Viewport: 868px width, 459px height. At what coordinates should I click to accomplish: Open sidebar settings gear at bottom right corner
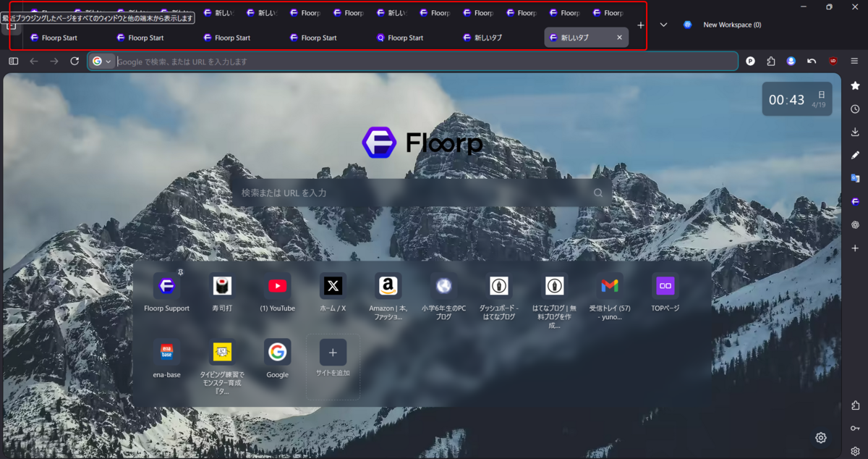[856, 450]
